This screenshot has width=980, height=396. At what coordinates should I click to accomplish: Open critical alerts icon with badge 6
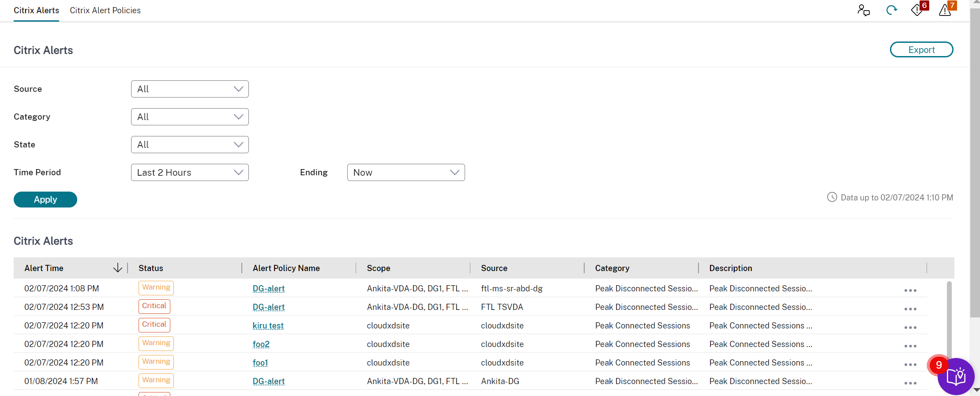[918, 10]
